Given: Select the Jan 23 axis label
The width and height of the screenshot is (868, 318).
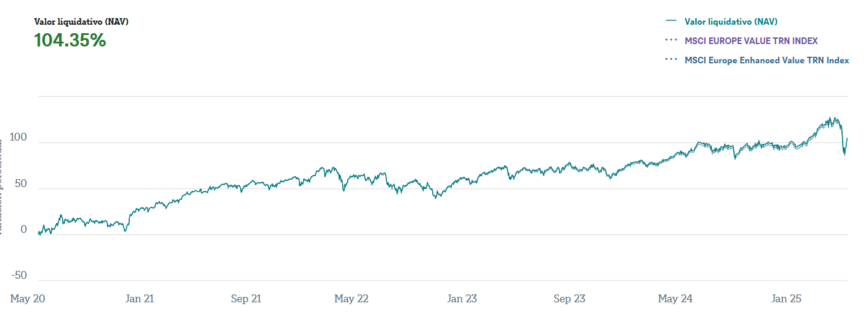Looking at the screenshot, I should [462, 299].
